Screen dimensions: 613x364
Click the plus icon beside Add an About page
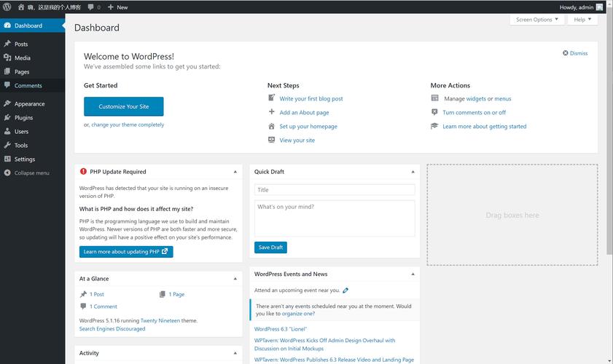[x=271, y=111]
